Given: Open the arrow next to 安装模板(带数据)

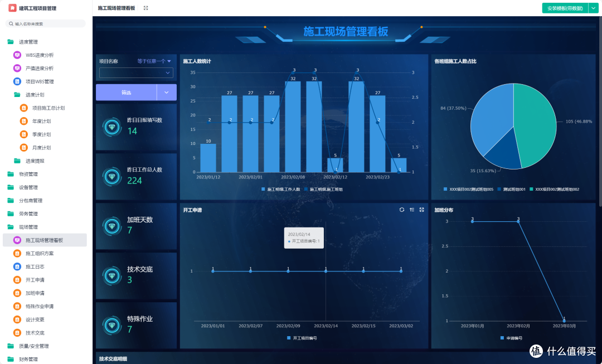Looking at the screenshot, I should [x=594, y=8].
